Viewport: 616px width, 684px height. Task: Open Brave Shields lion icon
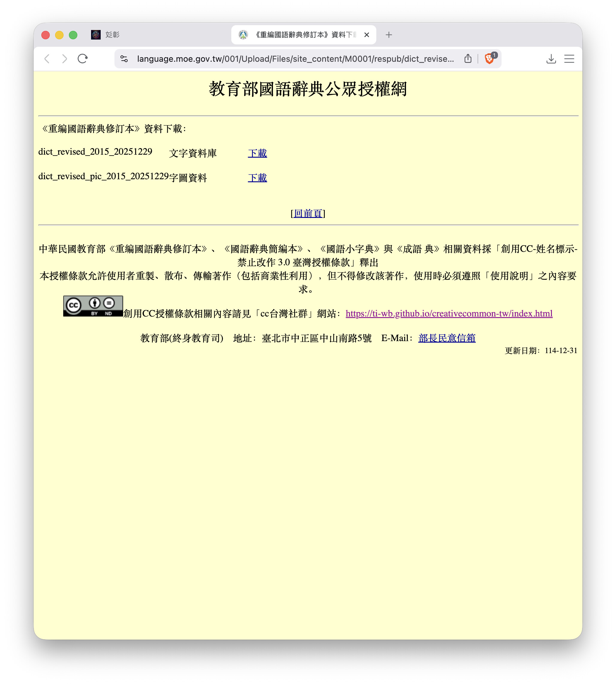click(x=489, y=59)
